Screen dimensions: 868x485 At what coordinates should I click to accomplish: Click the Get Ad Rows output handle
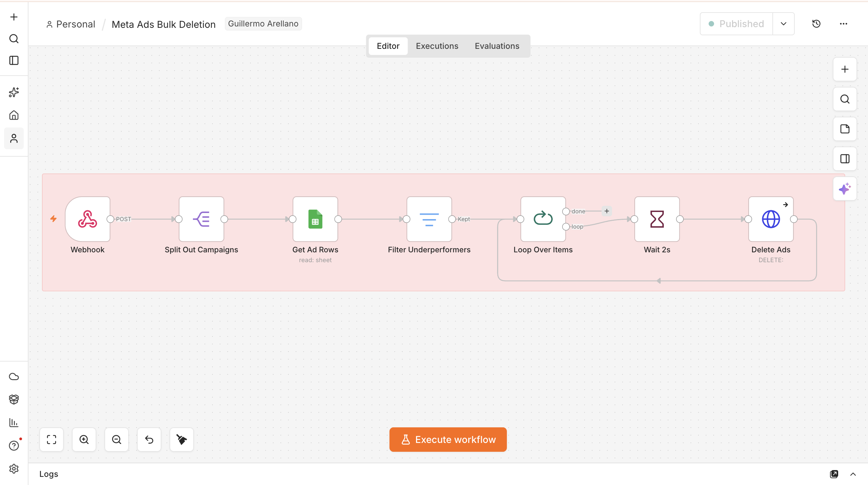[338, 219]
